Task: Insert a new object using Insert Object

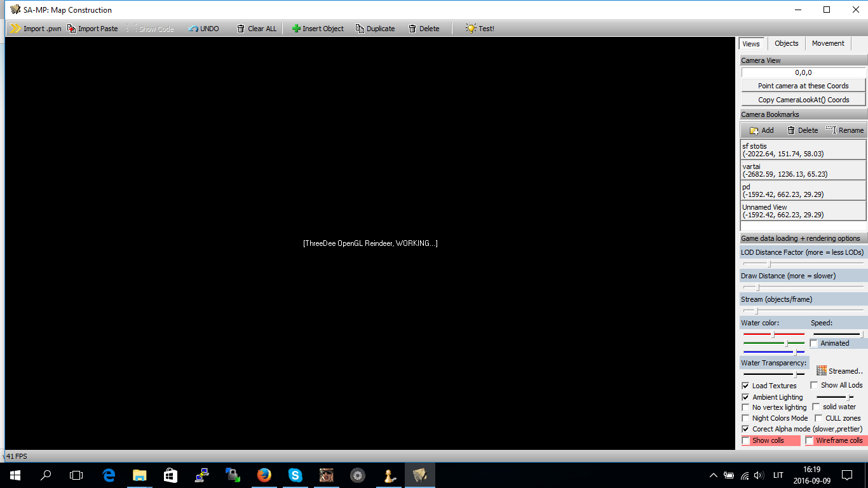Action: pyautogui.click(x=318, y=29)
